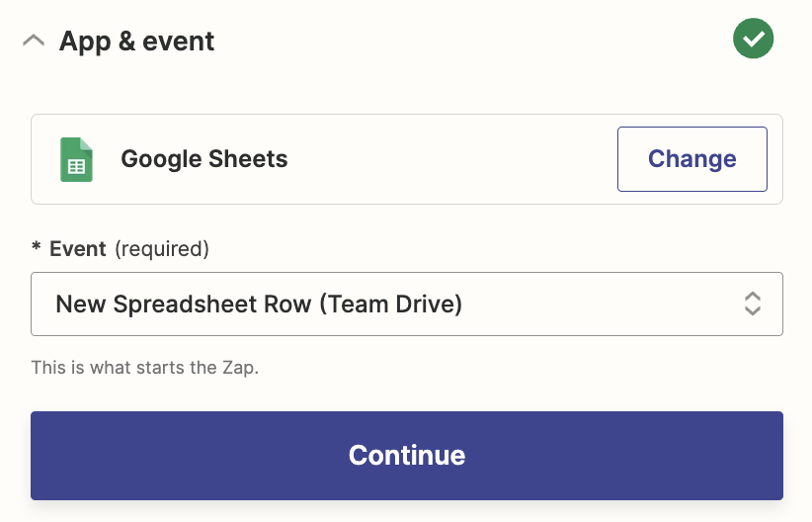
Task: Click the Event field label
Action: pos(78,248)
